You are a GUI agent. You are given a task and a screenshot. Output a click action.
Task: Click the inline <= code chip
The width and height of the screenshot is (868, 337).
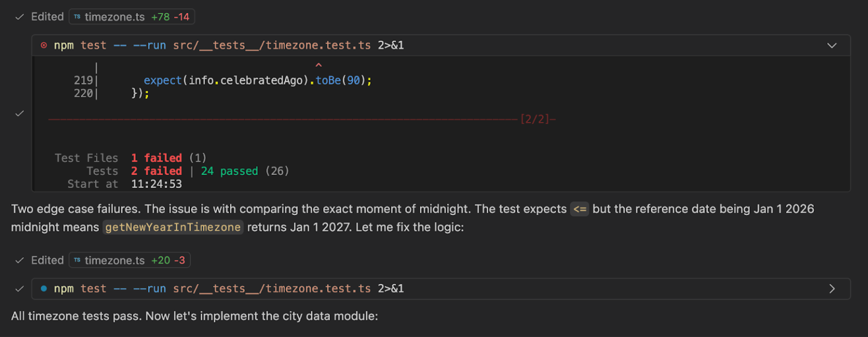pyautogui.click(x=580, y=209)
